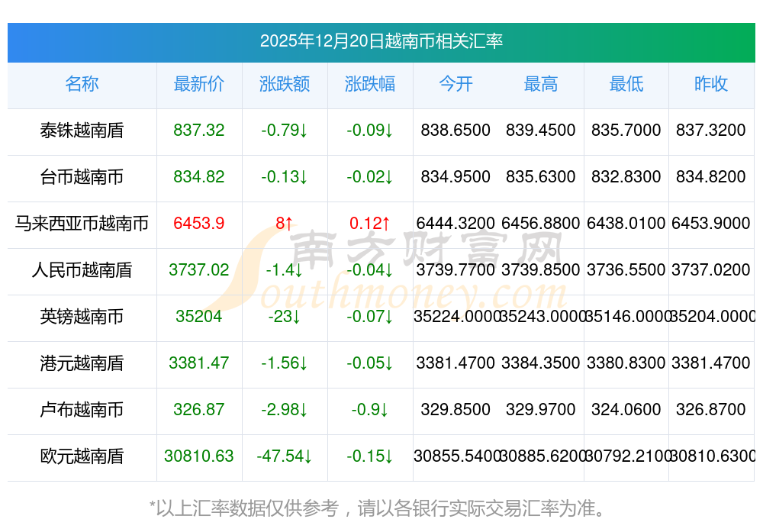Viewport: 763px width, 532px height.
Task: Click the red latest price 6453.9
Action: coord(198,223)
